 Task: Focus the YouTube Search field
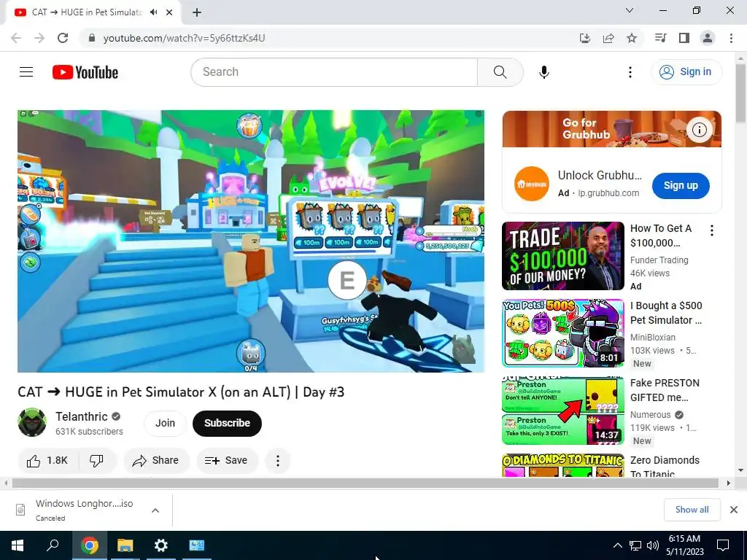click(x=334, y=72)
